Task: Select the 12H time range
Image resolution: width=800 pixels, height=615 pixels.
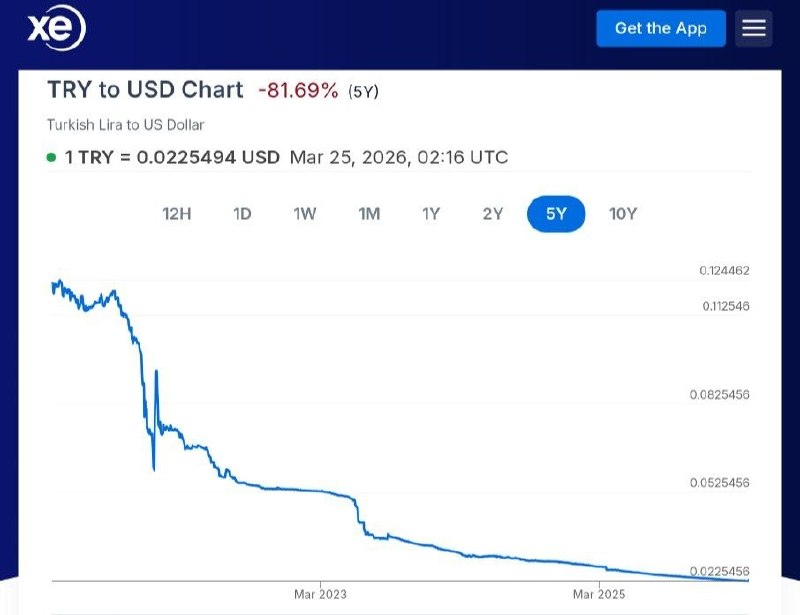Action: tap(176, 213)
